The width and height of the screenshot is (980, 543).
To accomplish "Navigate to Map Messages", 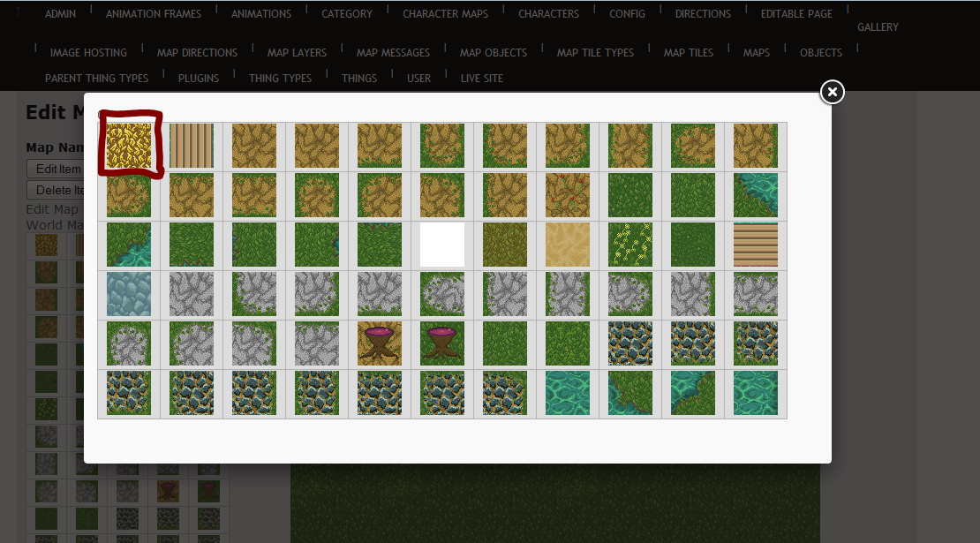I will [393, 53].
